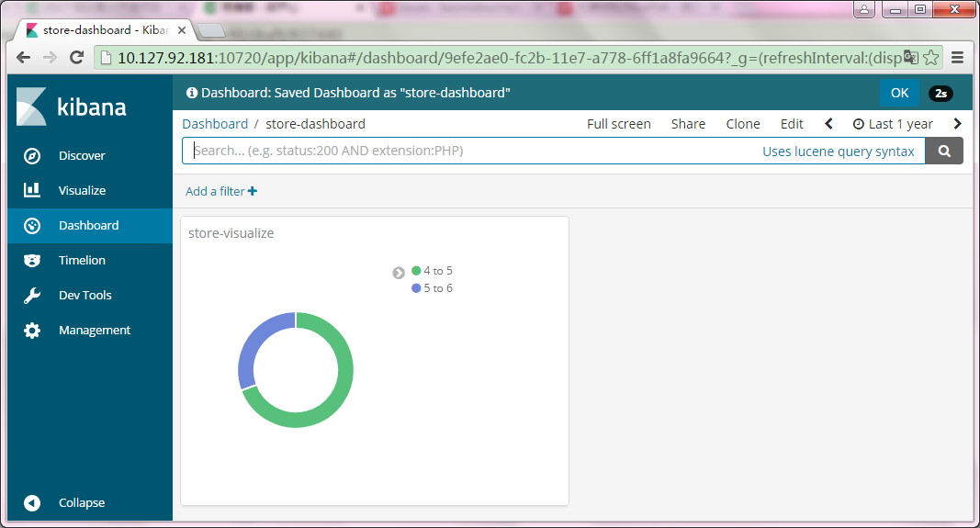Viewport: 980px width, 528px height.
Task: Click the info icon in notification banner
Action: pos(192,93)
